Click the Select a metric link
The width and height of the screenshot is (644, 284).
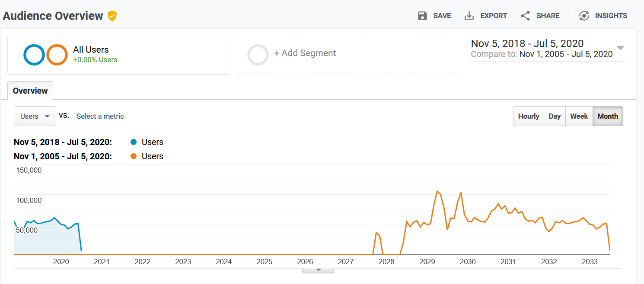click(100, 116)
